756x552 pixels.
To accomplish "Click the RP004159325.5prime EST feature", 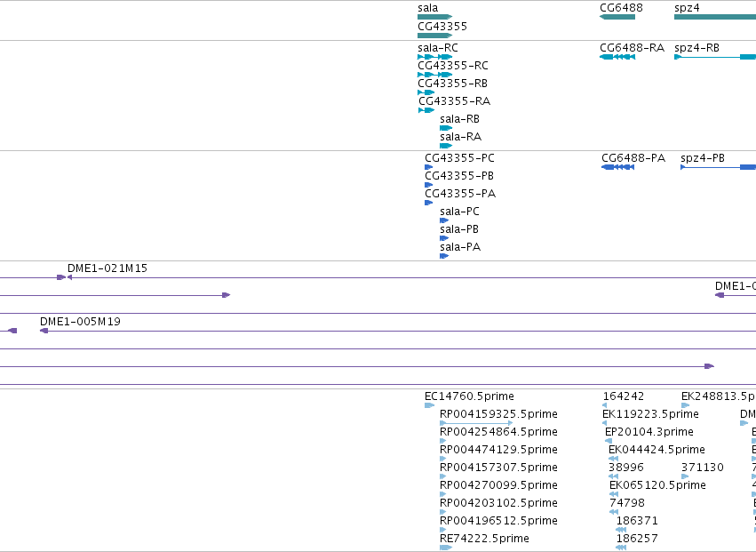I will pyautogui.click(x=476, y=424).
